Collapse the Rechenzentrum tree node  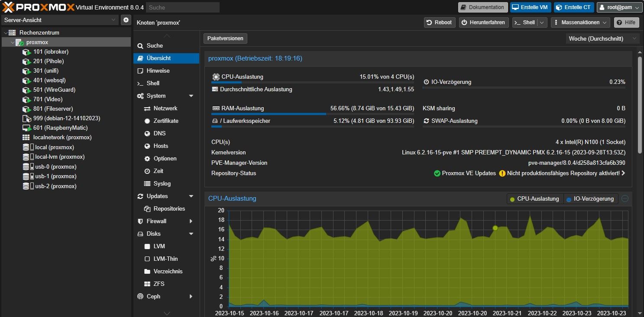click(5, 33)
